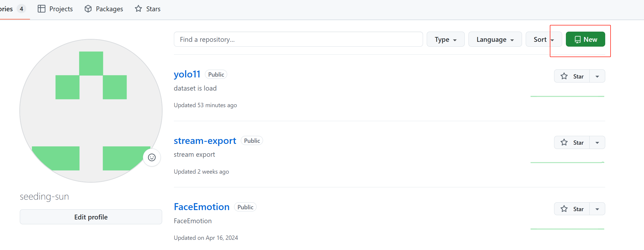Click 'Updated on Apr 16, 2024' text

(206, 238)
